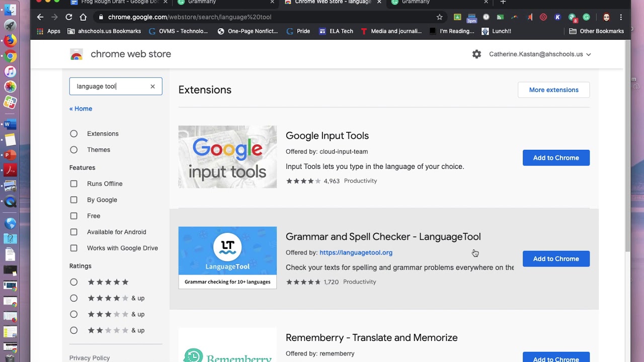The height and width of the screenshot is (362, 644).
Task: Click the red swirl extension icon
Action: point(543,17)
